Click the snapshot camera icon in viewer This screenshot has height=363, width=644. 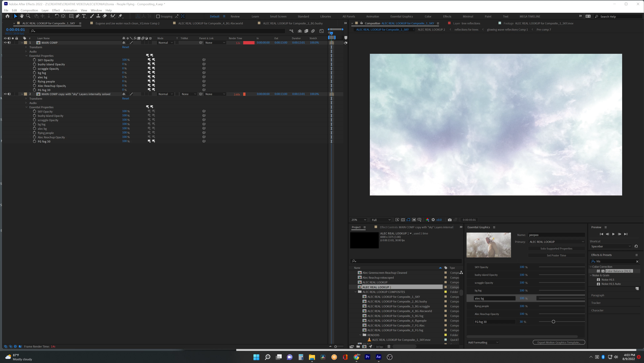pyautogui.click(x=450, y=220)
